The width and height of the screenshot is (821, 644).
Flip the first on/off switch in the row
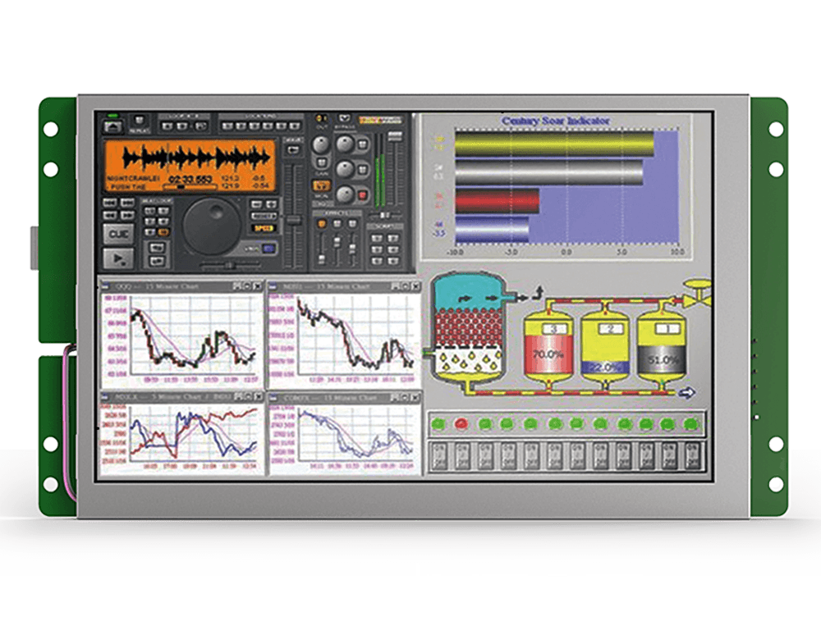tap(438, 456)
